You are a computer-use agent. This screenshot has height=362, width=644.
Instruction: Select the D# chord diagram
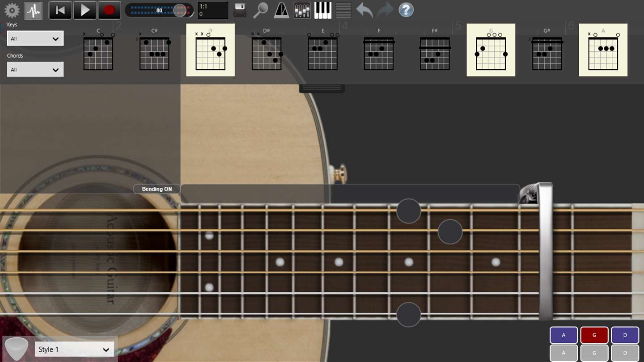coord(267,50)
